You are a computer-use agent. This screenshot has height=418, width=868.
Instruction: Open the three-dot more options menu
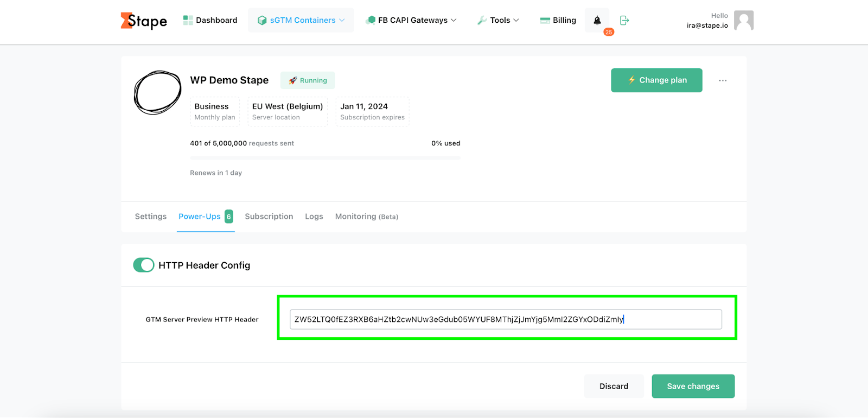pos(723,80)
